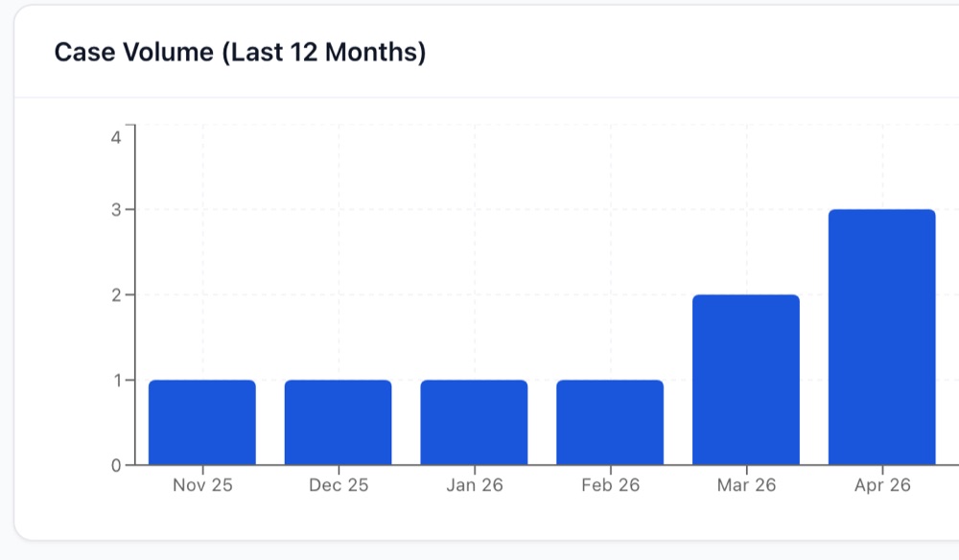The height and width of the screenshot is (560, 959).
Task: Click the 'Feb 26' axis label
Action: coord(610,485)
